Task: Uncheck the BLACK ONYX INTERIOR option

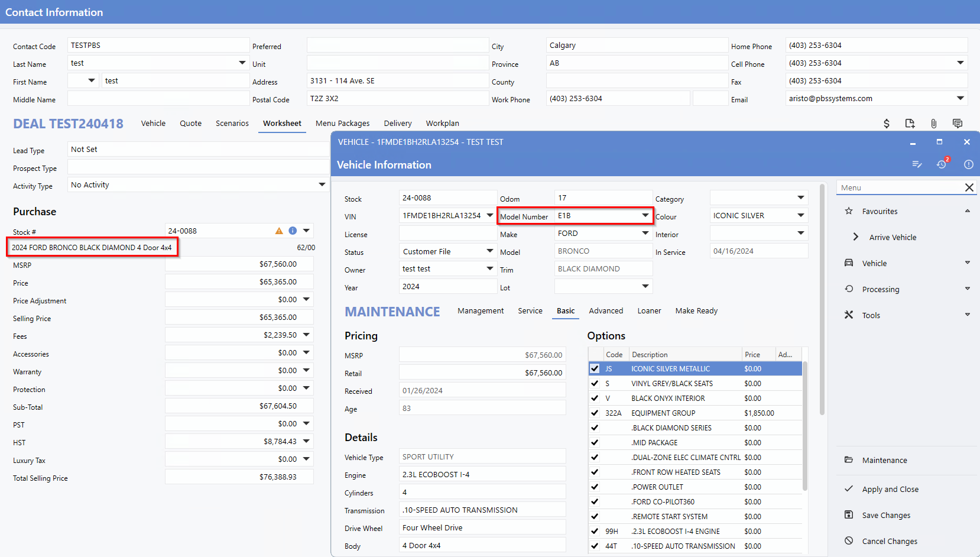Action: [595, 398]
